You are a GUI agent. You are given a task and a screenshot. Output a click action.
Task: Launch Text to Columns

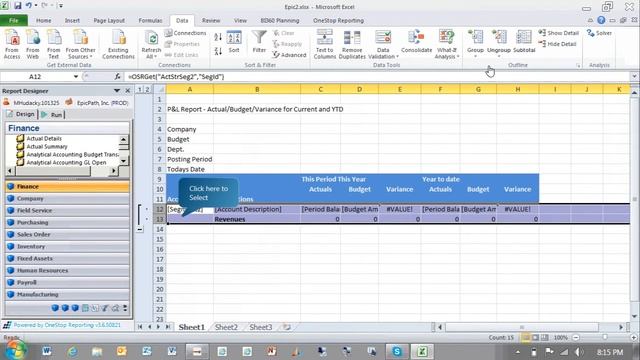click(x=325, y=44)
